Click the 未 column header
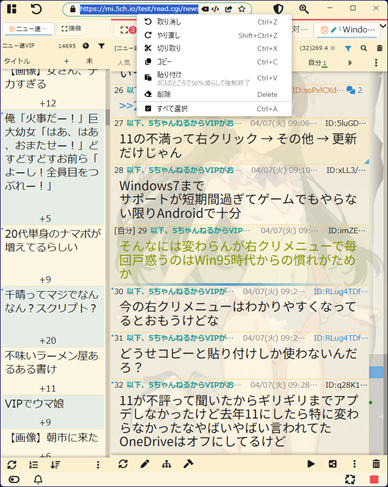Viewport: 388px width, 487px height. pos(89,61)
